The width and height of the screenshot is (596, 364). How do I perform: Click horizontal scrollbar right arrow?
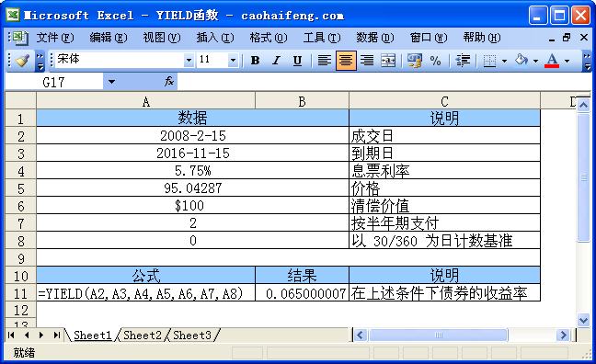[x=563, y=335]
